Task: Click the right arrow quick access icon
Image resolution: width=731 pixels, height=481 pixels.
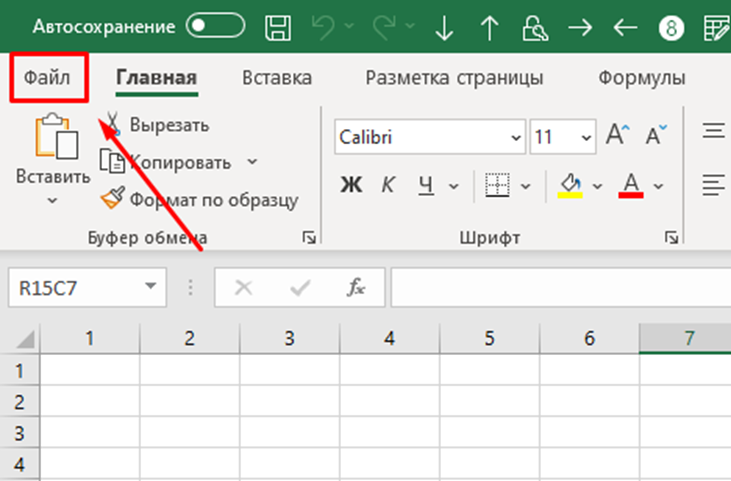Action: pos(580,27)
